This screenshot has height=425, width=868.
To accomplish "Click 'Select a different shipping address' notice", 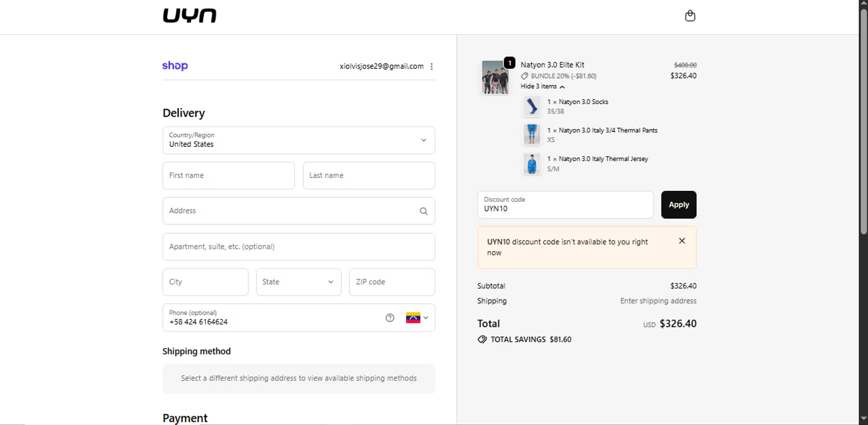I will (299, 379).
